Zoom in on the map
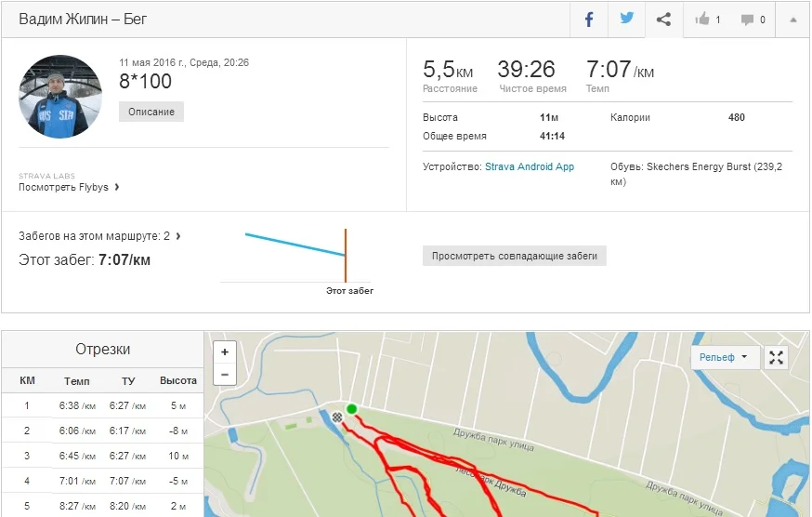The image size is (812, 517). tap(225, 352)
